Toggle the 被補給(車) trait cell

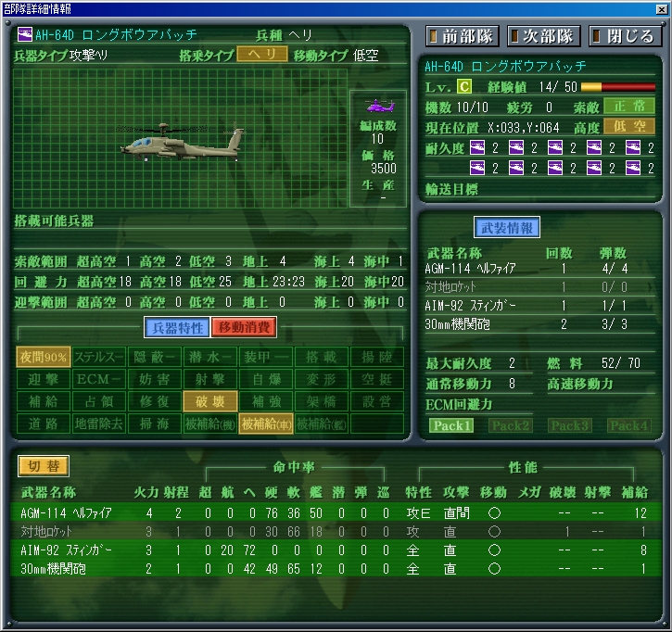click(x=266, y=423)
